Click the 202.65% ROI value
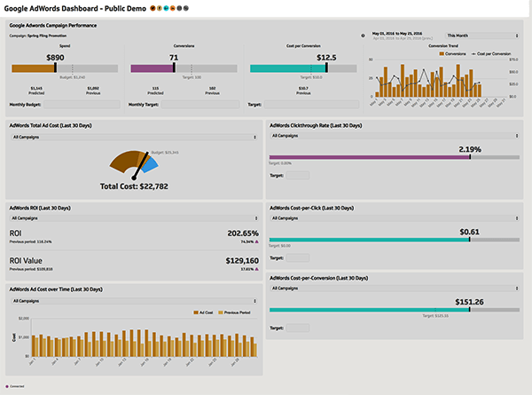532x395 pixels. 243,233
